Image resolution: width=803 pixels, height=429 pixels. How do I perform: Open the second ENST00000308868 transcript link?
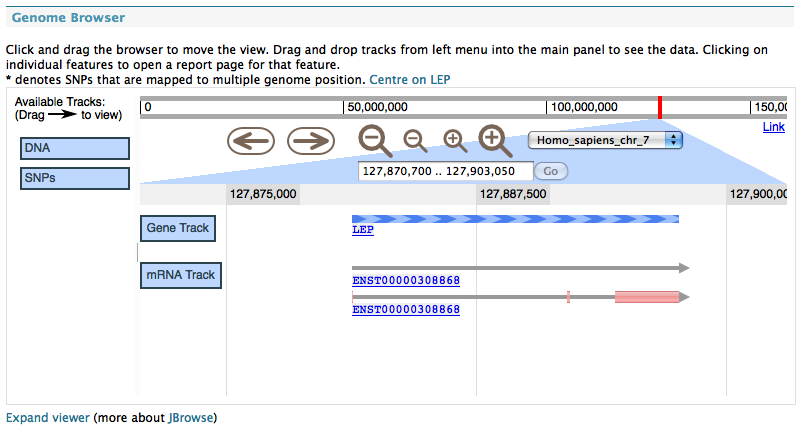click(x=406, y=310)
